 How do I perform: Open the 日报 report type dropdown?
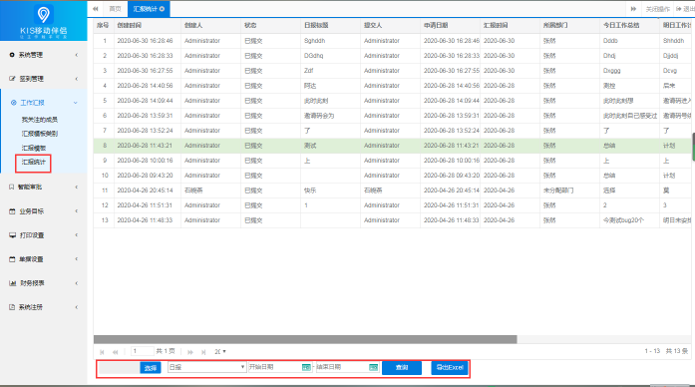[207, 367]
